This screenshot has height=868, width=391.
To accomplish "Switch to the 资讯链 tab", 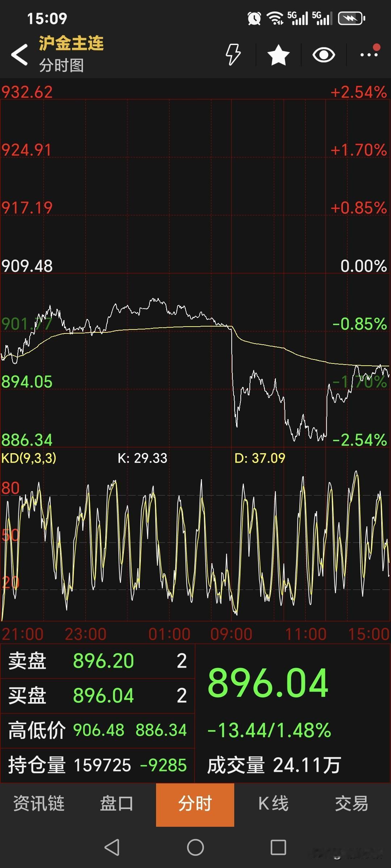I will (x=39, y=804).
